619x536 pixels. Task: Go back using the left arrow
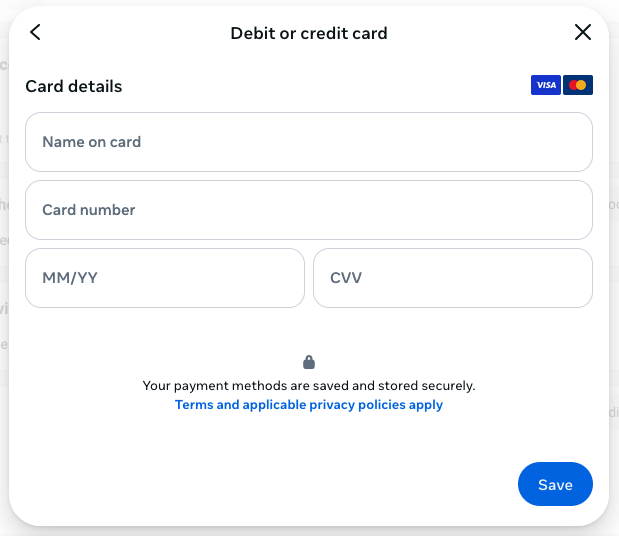click(35, 32)
